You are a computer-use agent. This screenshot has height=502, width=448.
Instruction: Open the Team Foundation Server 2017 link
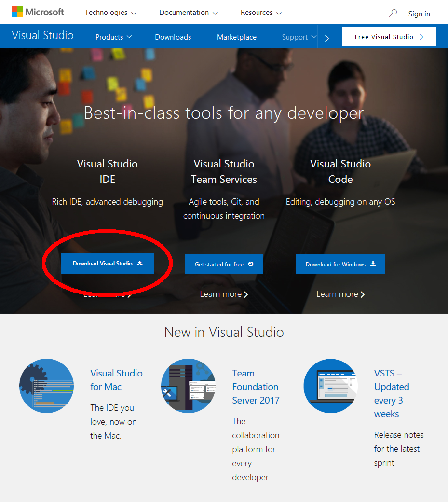coord(256,387)
